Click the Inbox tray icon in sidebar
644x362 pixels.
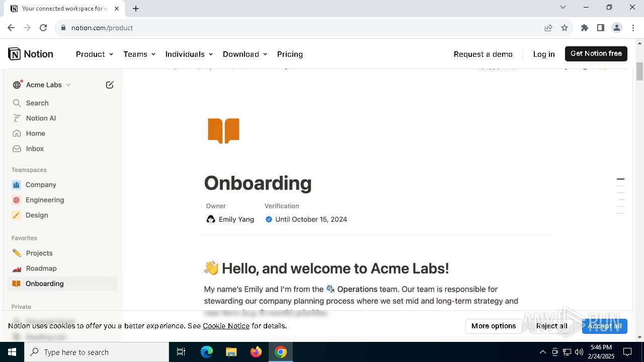pos(17,149)
